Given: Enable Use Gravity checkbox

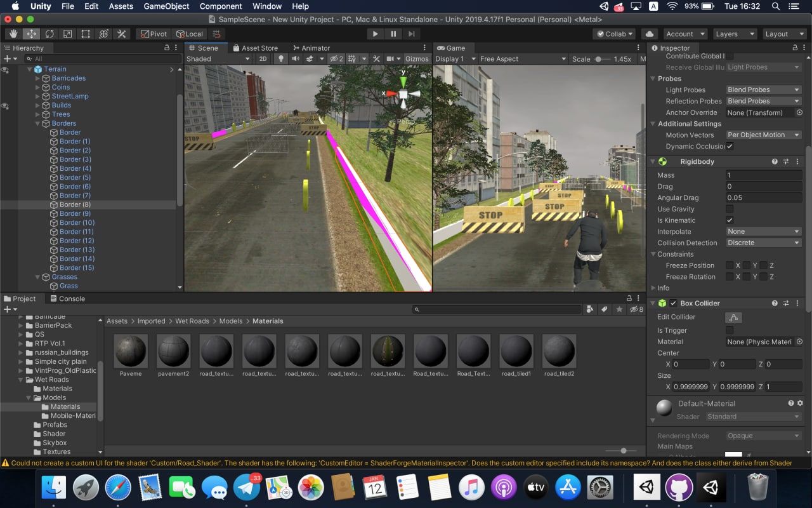Looking at the screenshot, I should tap(730, 209).
